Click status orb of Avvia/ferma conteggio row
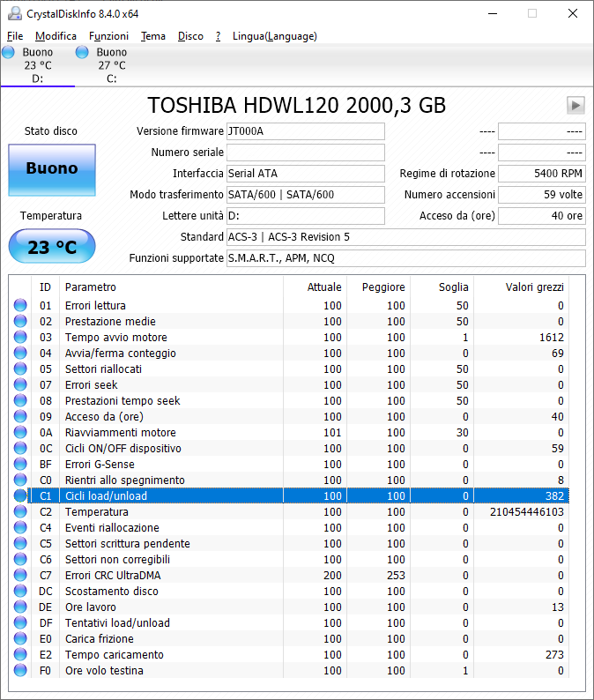 pyautogui.click(x=20, y=354)
